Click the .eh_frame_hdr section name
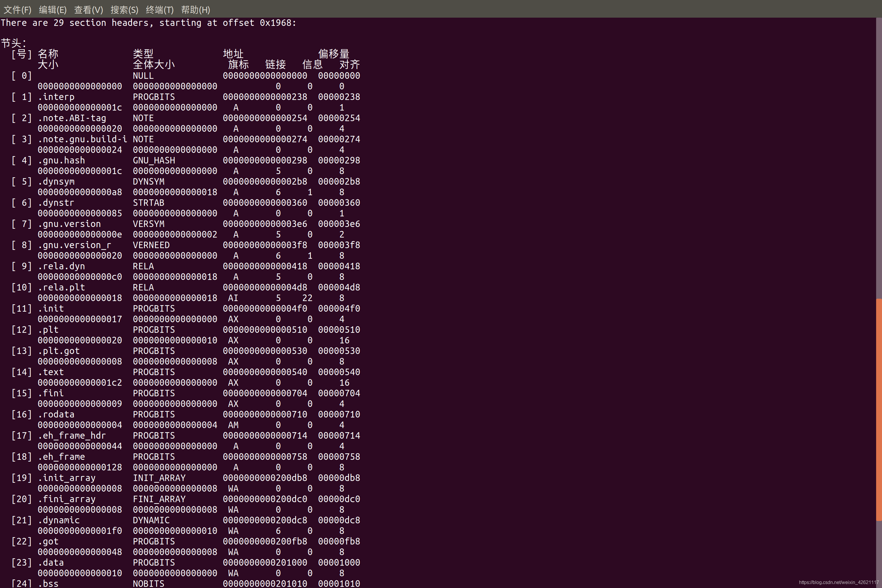Image resolution: width=882 pixels, height=588 pixels. coord(72,436)
